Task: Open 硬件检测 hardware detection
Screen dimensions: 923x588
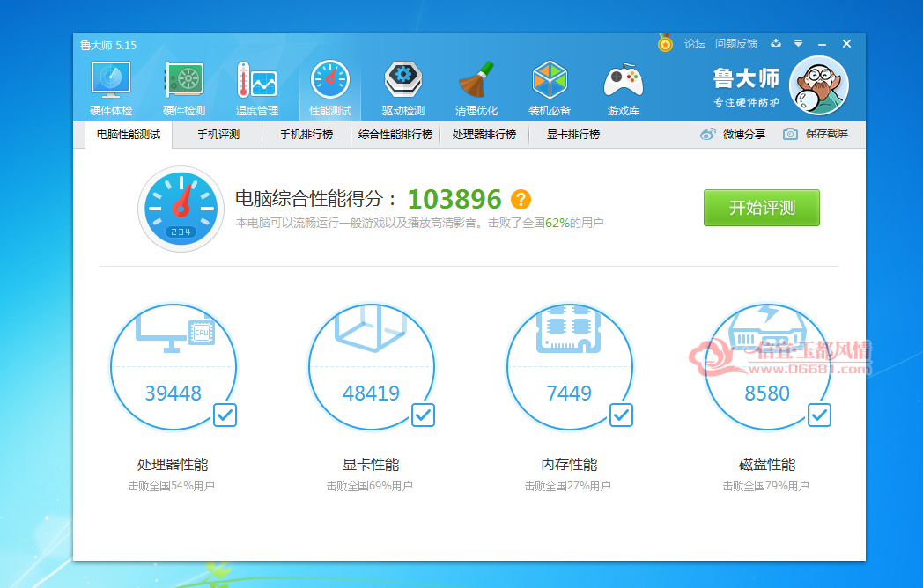Action: (x=184, y=88)
